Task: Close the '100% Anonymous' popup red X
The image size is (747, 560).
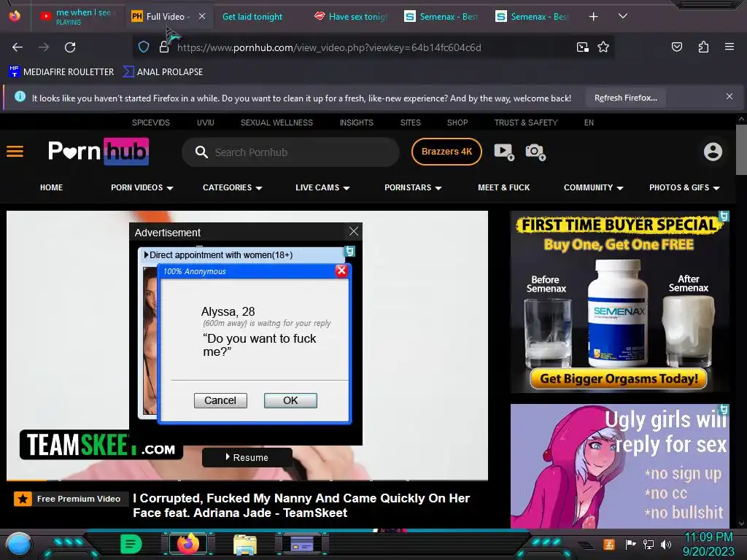Action: click(x=341, y=271)
